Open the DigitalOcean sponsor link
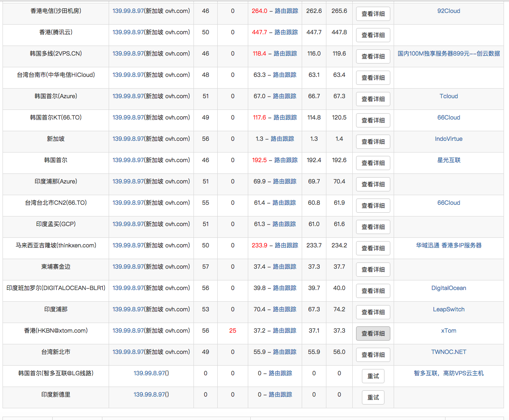This screenshot has width=509, height=420. 448,288
